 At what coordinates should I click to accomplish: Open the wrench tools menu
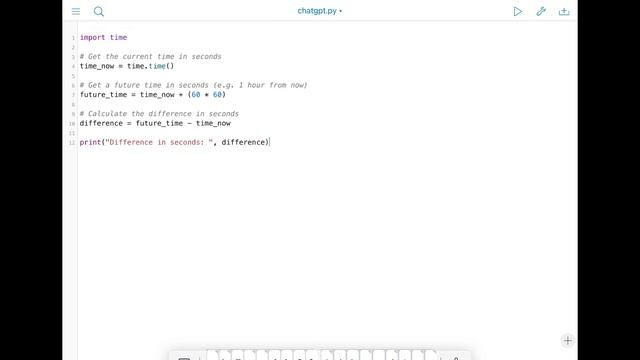(541, 11)
